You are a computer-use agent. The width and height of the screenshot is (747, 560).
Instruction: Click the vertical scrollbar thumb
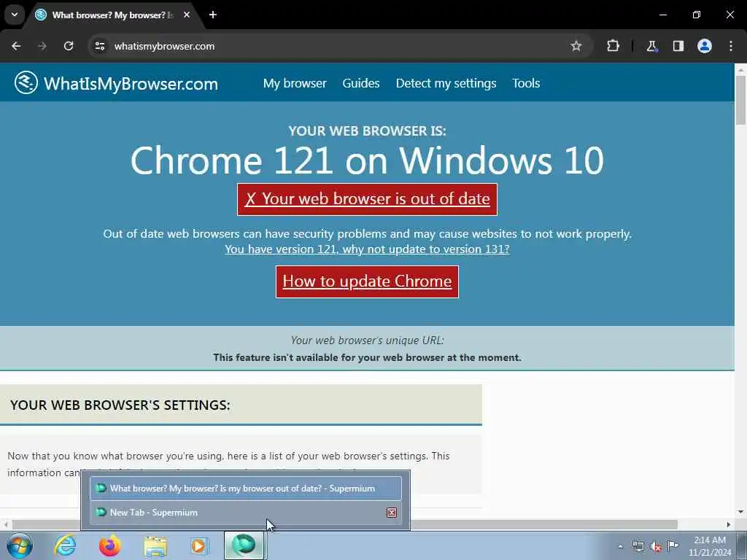pyautogui.click(x=740, y=100)
